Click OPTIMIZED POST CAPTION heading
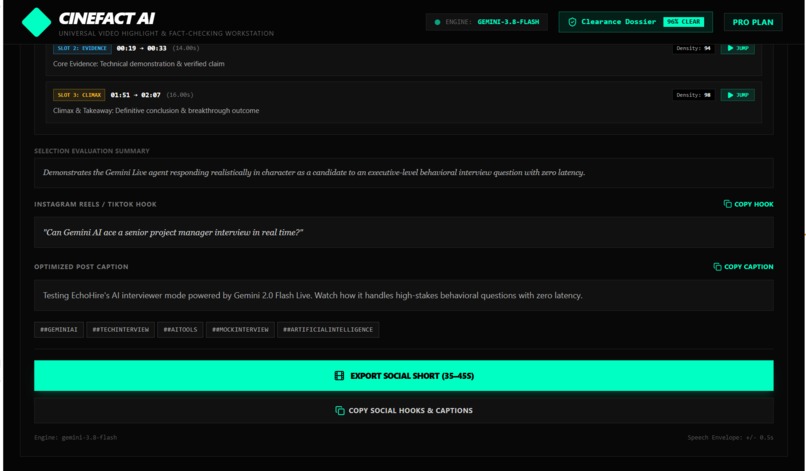Screen dimensions: 806x471 pos(81,267)
